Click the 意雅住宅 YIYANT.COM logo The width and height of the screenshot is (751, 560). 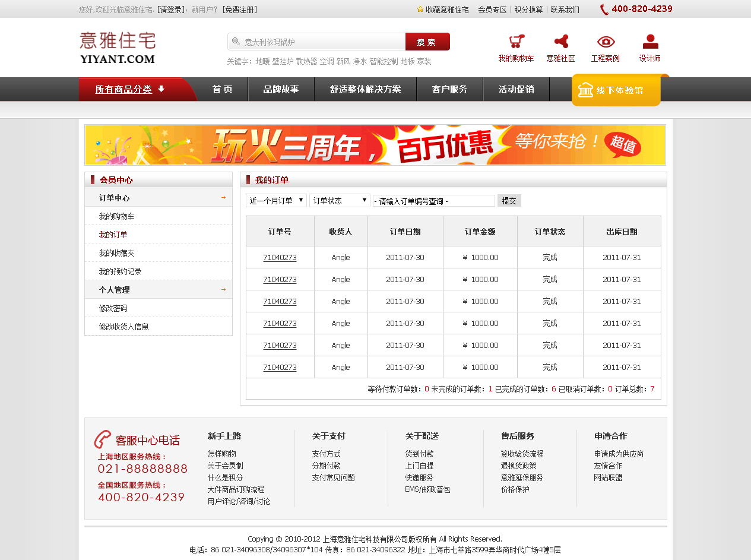pyautogui.click(x=118, y=48)
